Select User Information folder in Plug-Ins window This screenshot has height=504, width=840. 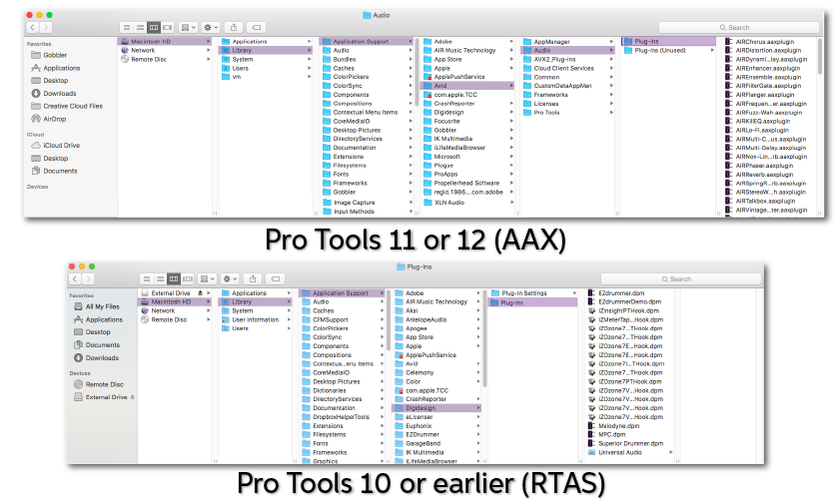pyautogui.click(x=256, y=319)
